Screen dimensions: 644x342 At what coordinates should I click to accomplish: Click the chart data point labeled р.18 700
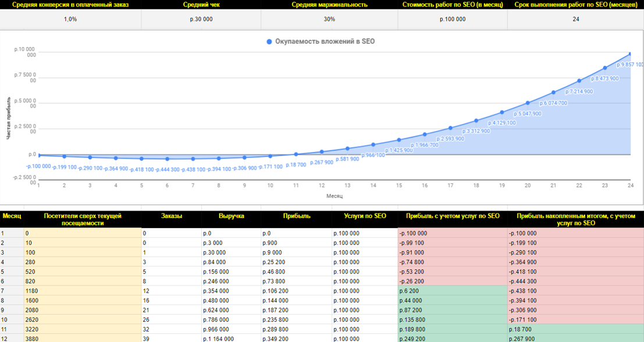296,154
